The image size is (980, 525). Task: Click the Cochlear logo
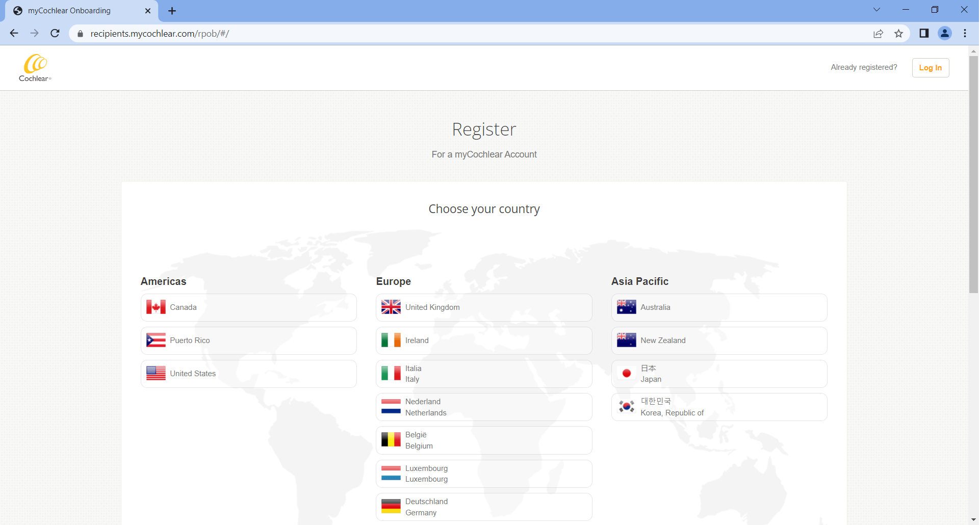point(34,67)
